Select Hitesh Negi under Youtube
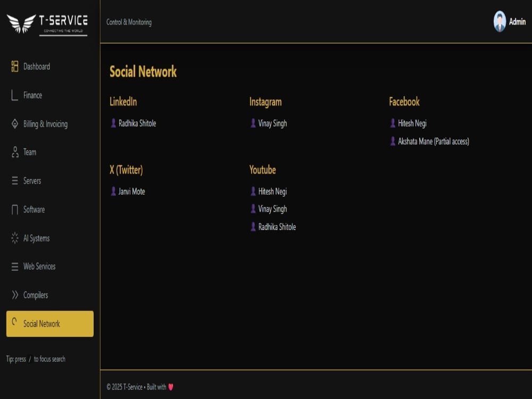532x399 pixels. [x=272, y=192]
